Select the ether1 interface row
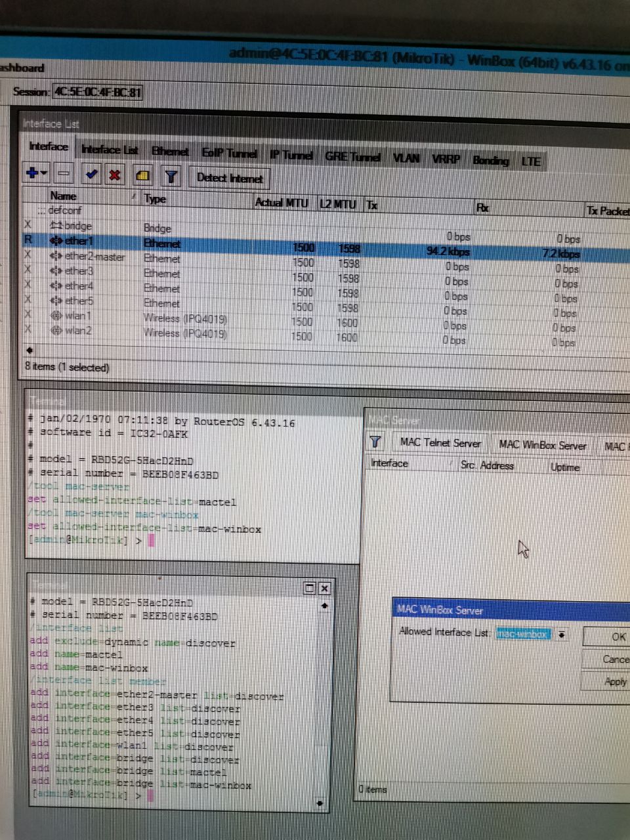This screenshot has height=840, width=630. click(x=326, y=245)
